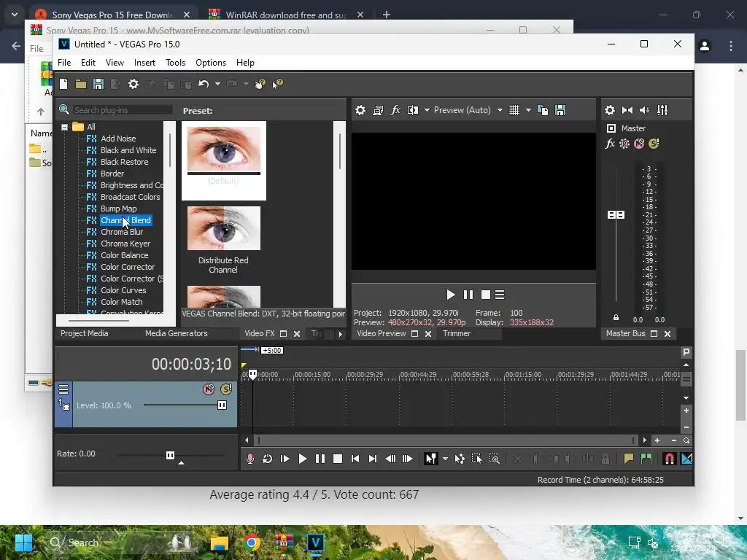The height and width of the screenshot is (560, 747).
Task: Open video output FX in preview toolbar
Action: click(395, 111)
